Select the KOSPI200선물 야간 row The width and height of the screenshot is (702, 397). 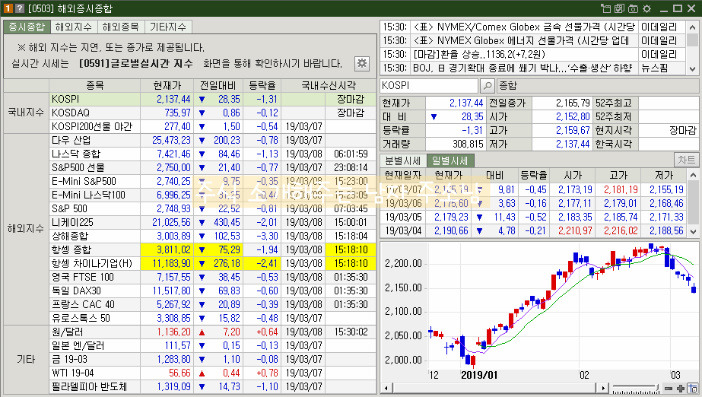(x=213, y=127)
